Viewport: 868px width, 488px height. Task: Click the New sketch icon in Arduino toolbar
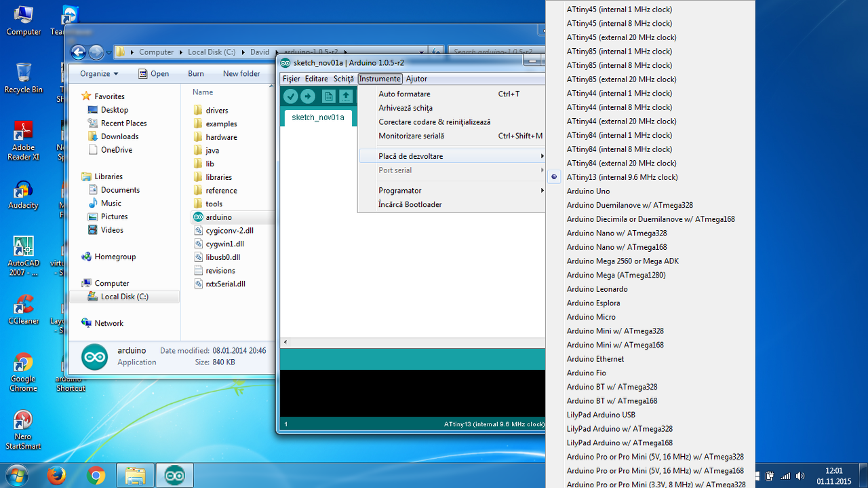click(329, 96)
